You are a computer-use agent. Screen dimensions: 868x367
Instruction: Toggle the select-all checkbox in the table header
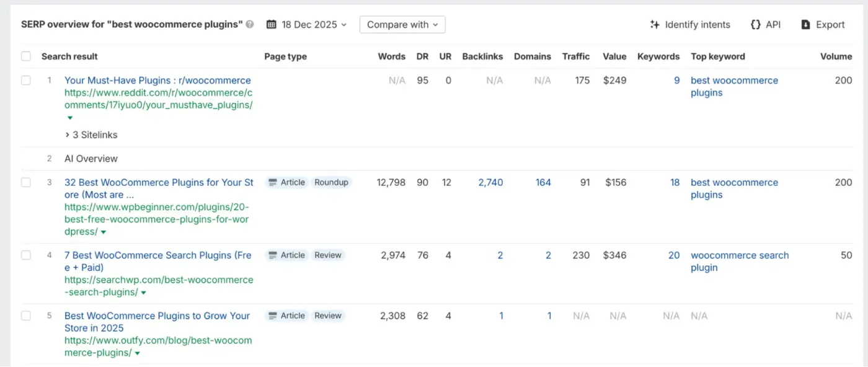point(26,56)
